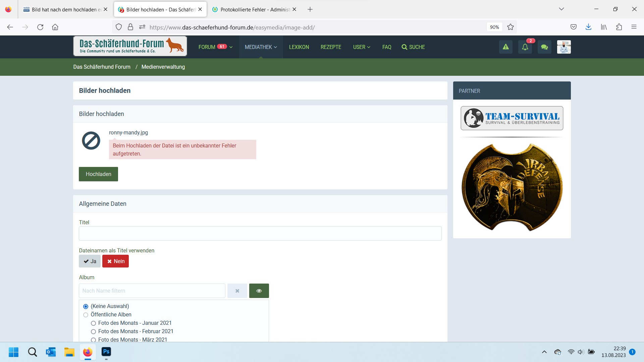Viewport: 644px width, 362px height.
Task: Click into the Titel input field
Action: pos(260,233)
